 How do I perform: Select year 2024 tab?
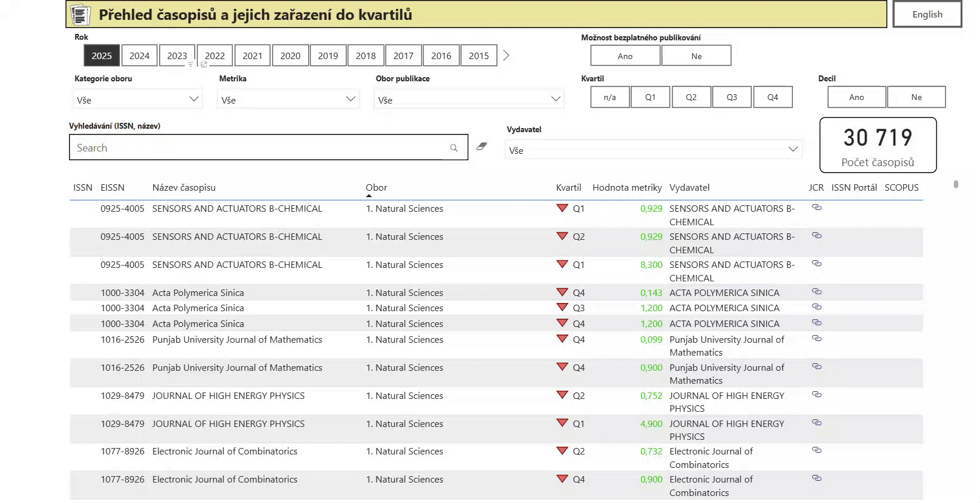click(x=139, y=56)
